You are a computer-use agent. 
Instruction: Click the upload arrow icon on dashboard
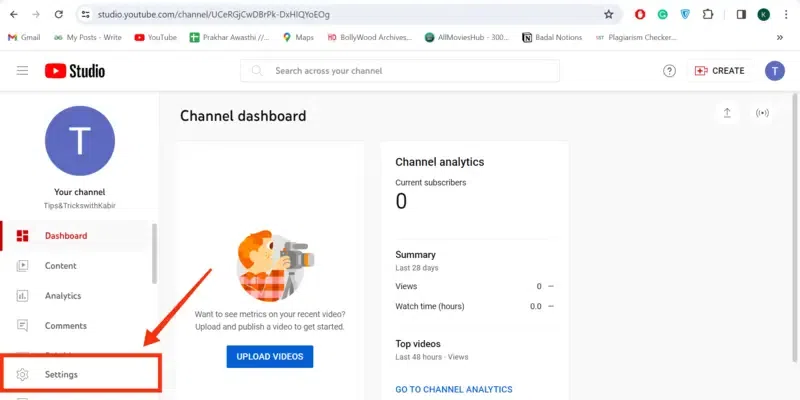coord(727,113)
